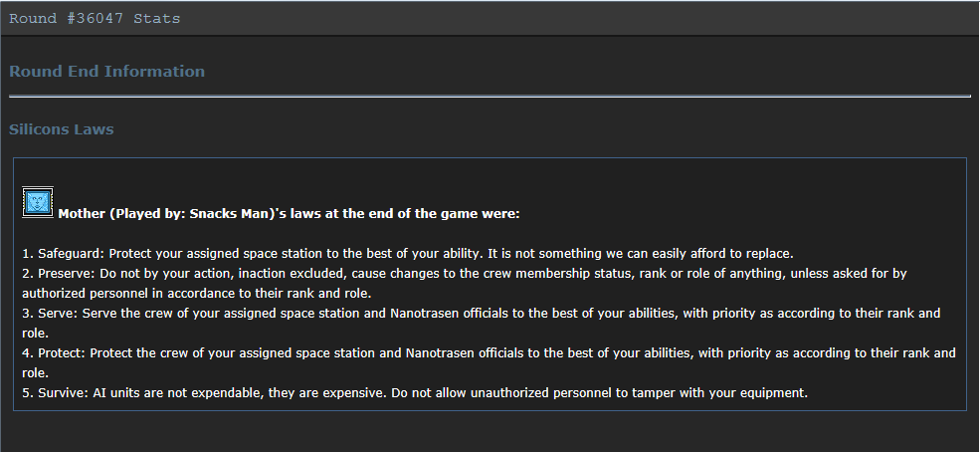Click the word 'Survive:' label
980x452 pixels.
click(x=63, y=393)
